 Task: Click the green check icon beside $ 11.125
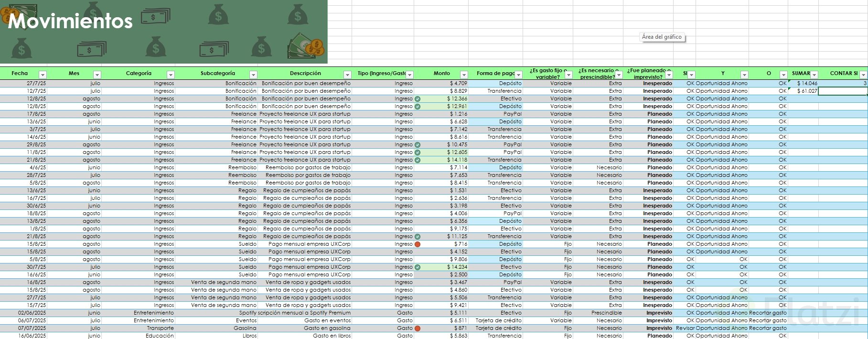[418, 237]
